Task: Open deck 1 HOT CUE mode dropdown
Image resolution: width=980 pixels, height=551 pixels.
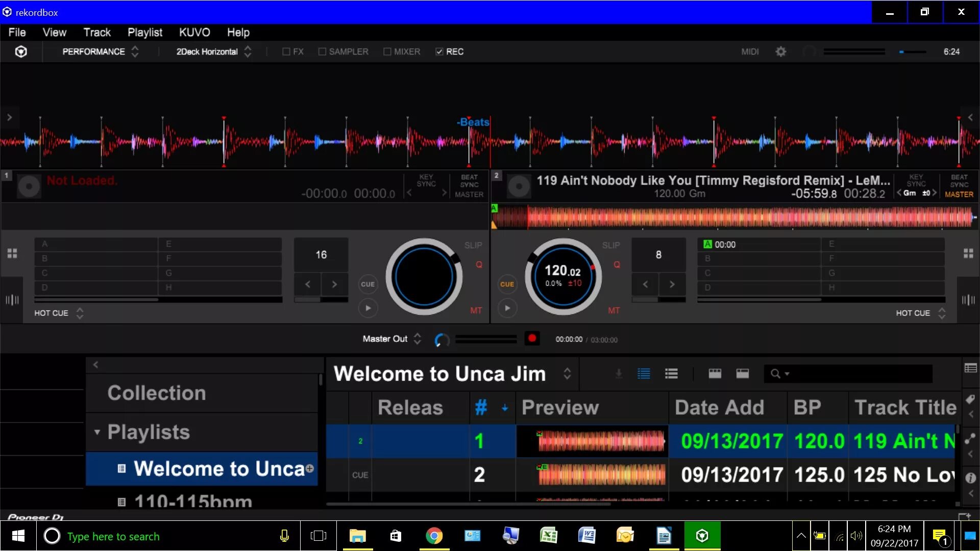Action: tap(59, 313)
